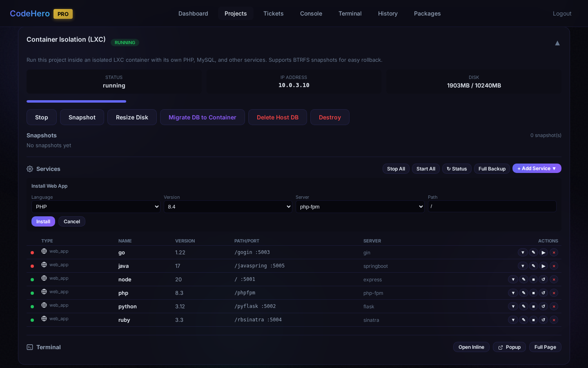Screen dimensions: 588x368
Task: Open the Server dropdown showing php-fpm
Action: point(360,207)
